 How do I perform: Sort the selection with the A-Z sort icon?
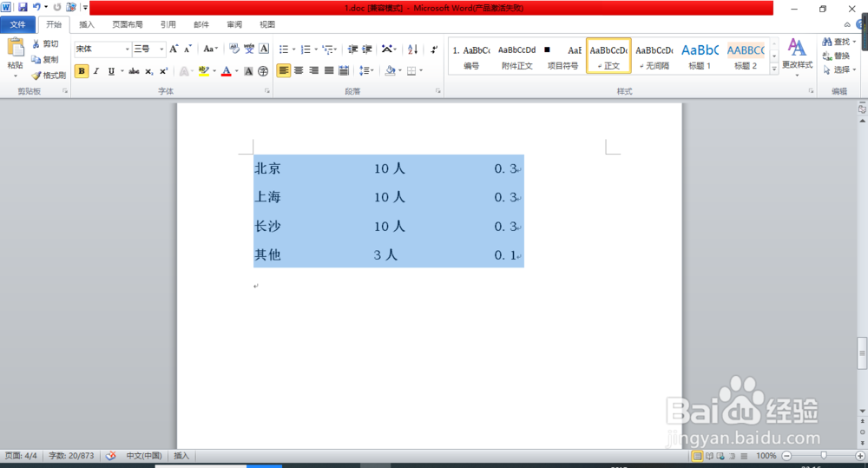point(412,49)
